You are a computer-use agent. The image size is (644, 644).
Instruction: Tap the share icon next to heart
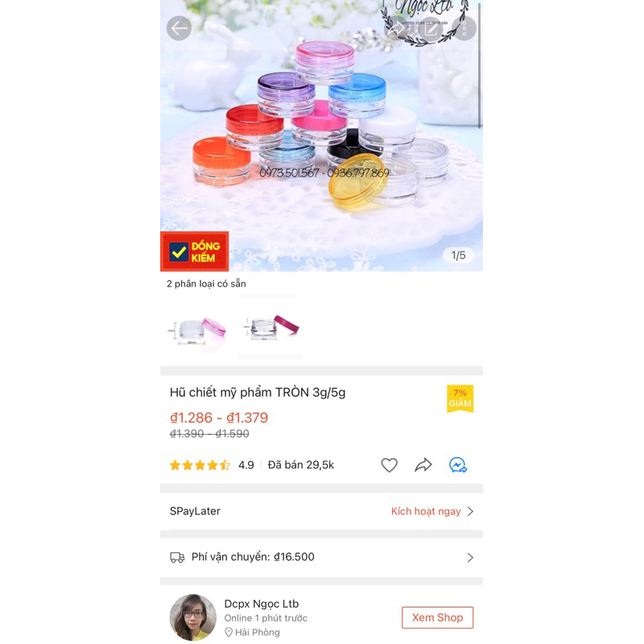(x=423, y=465)
